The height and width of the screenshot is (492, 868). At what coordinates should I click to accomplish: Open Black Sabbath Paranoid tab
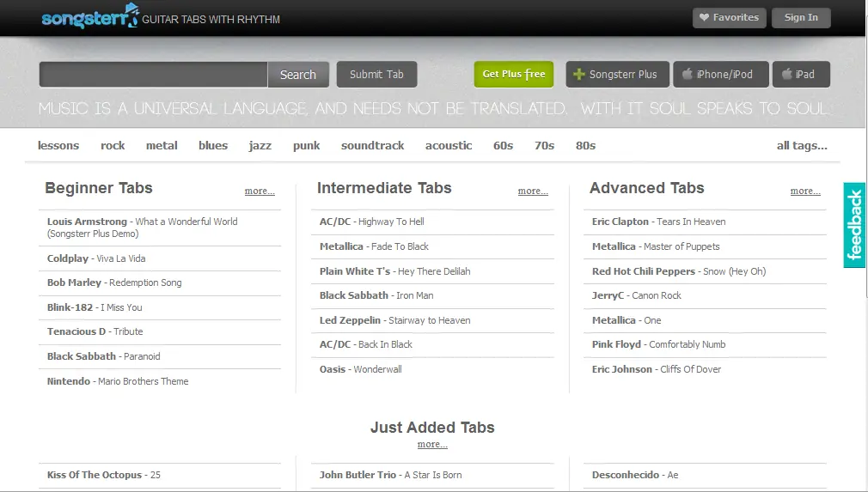(103, 356)
